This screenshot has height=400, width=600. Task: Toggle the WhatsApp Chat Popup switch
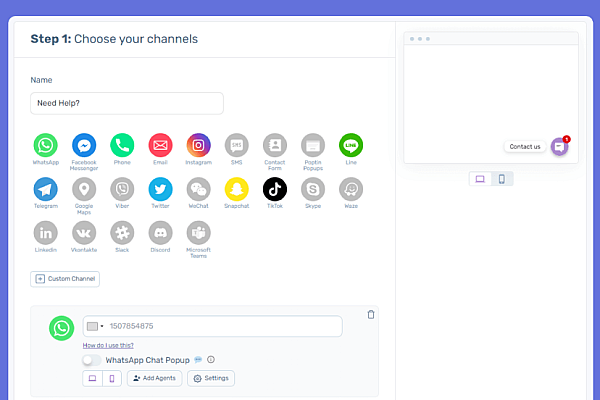coord(91,360)
